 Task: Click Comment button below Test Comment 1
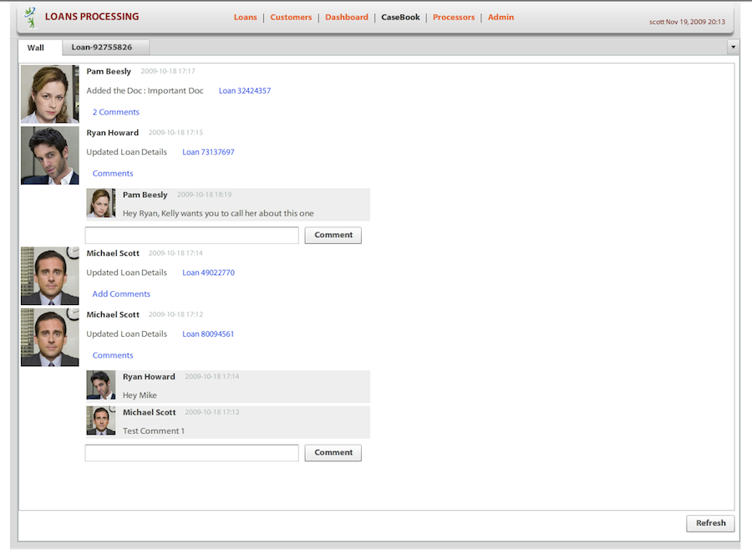333,453
